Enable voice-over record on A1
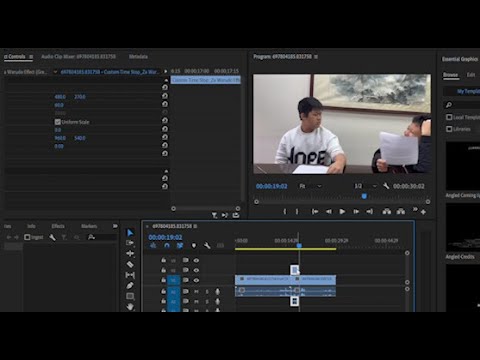This screenshot has width=480, height=360. pyautogui.click(x=217, y=292)
